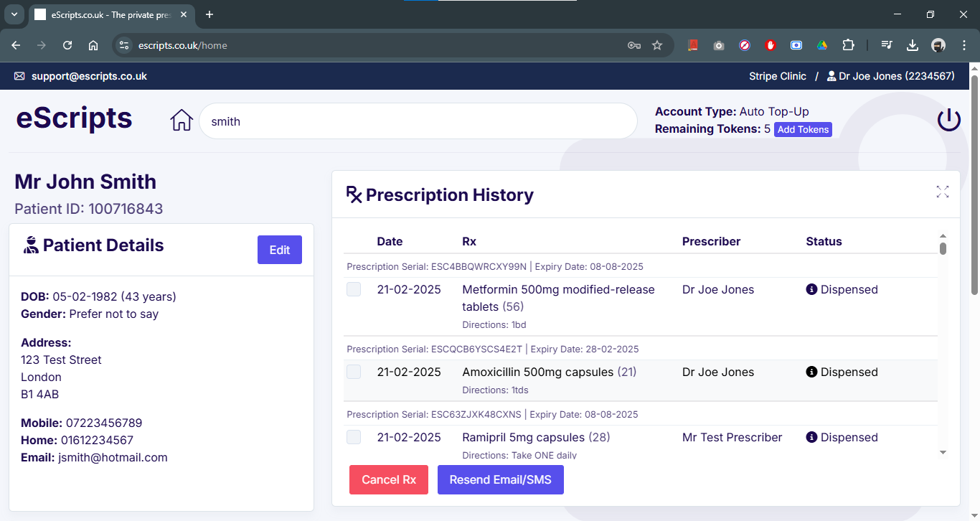
Task: Click the prescription list scroll down arrow
Action: click(x=943, y=452)
